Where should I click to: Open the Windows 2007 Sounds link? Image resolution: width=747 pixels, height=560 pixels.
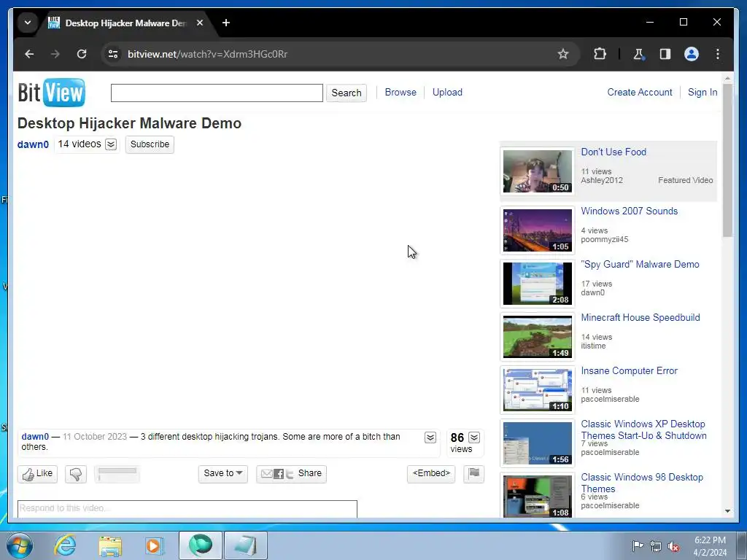[630, 211]
